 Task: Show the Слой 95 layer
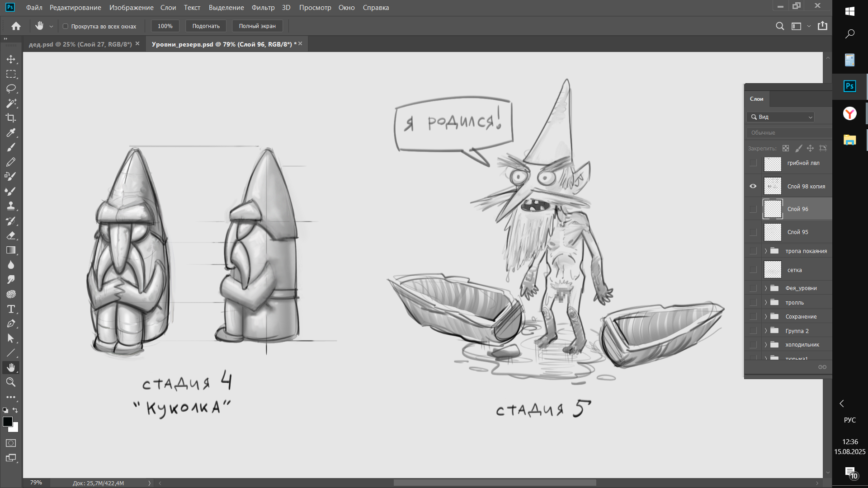(x=753, y=232)
